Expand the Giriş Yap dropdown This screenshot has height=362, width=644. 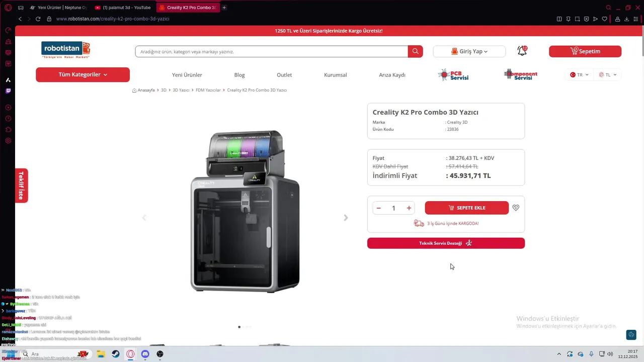pyautogui.click(x=469, y=51)
